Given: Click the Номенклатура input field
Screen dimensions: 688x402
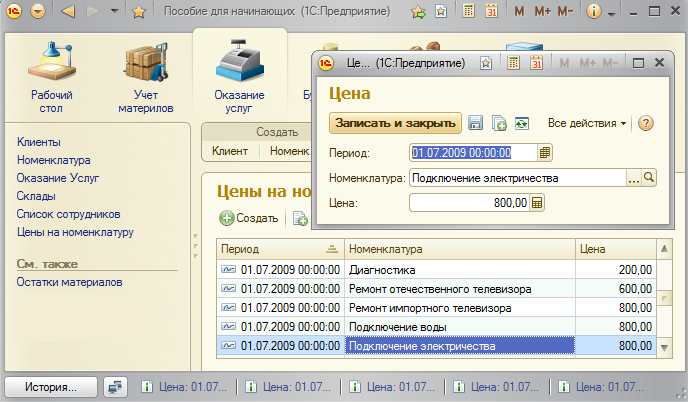Looking at the screenshot, I should (x=518, y=178).
